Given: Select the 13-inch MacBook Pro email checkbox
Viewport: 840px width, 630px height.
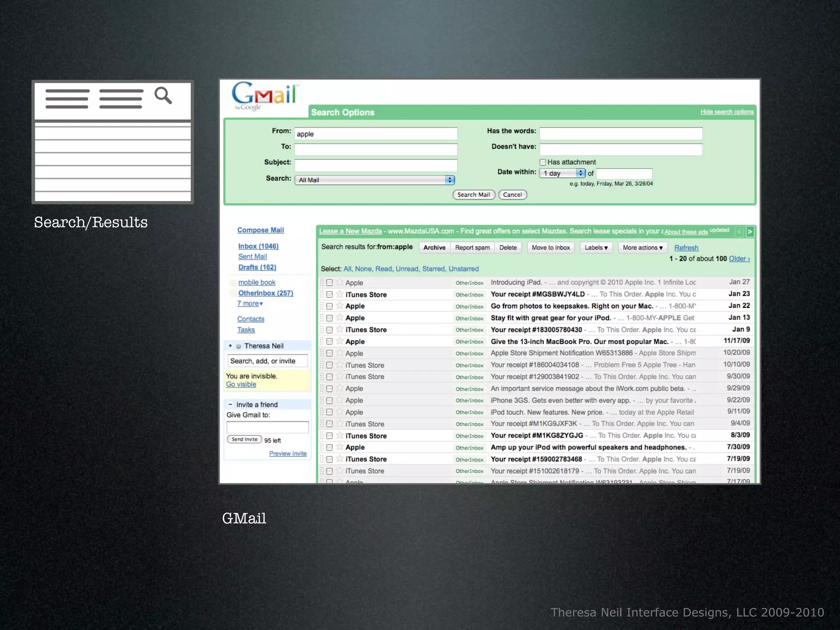Looking at the screenshot, I should pyautogui.click(x=329, y=342).
